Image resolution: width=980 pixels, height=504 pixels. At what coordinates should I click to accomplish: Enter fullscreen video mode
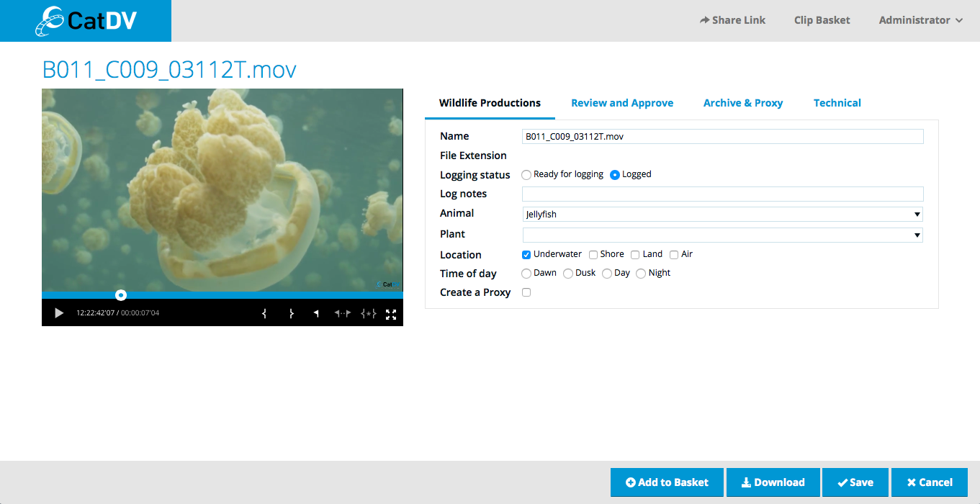[x=391, y=314]
